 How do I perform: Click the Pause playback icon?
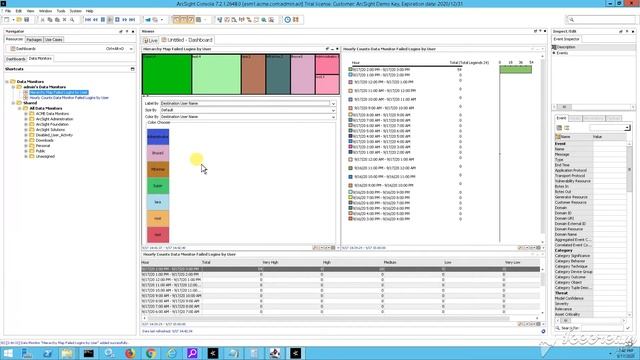coord(110,20)
